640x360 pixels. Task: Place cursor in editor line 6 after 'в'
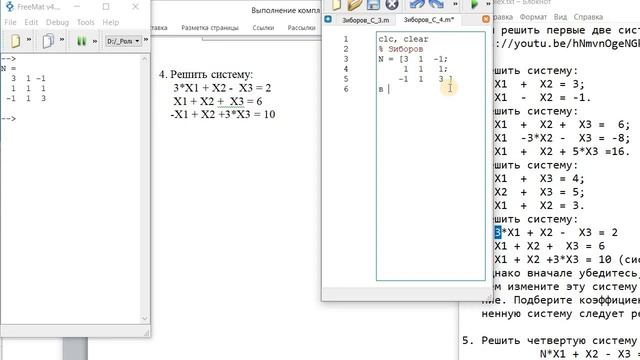[389, 89]
